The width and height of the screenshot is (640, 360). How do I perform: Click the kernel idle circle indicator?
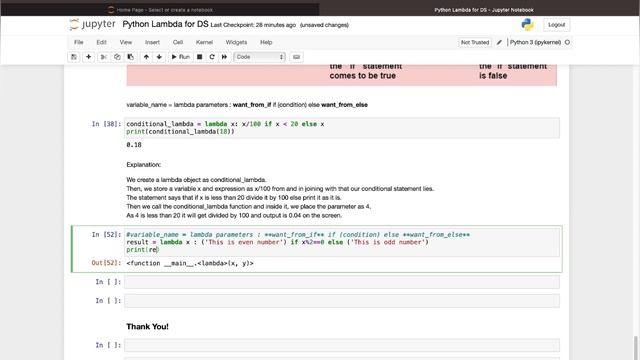(567, 42)
